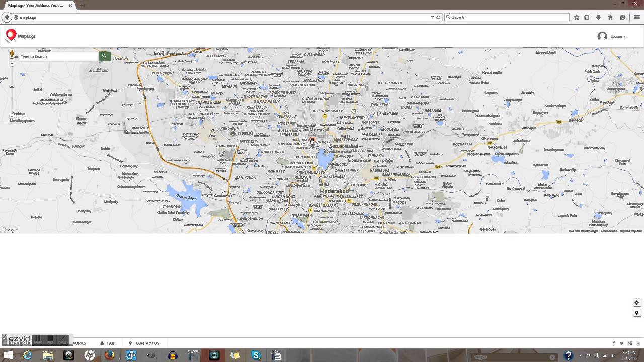Open the HP app in taskbar

(x=90, y=355)
